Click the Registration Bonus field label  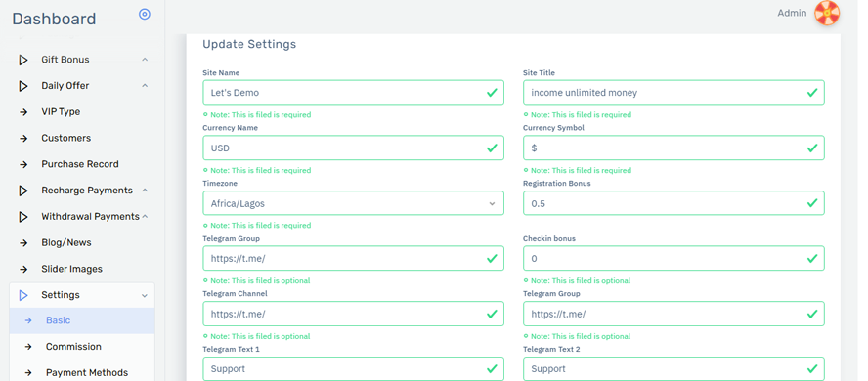click(x=557, y=183)
